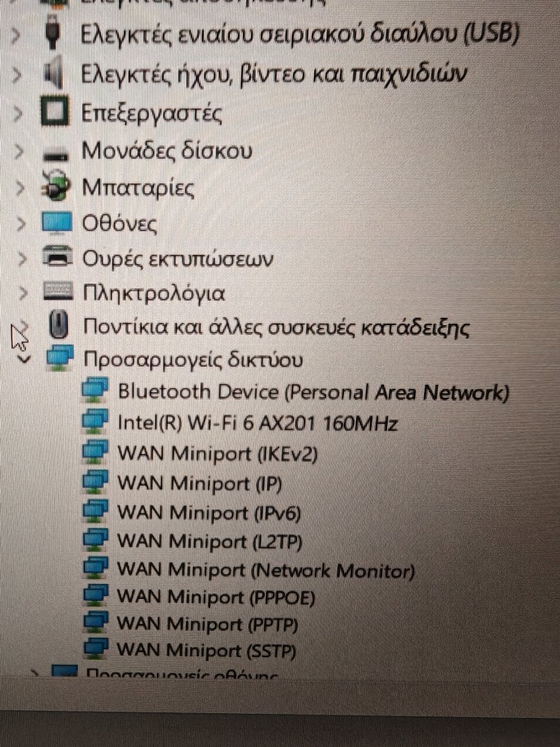Screen dimensions: 560x747
Task: Expand the Μονάδες δίσκου category arrow
Action: click(19, 151)
